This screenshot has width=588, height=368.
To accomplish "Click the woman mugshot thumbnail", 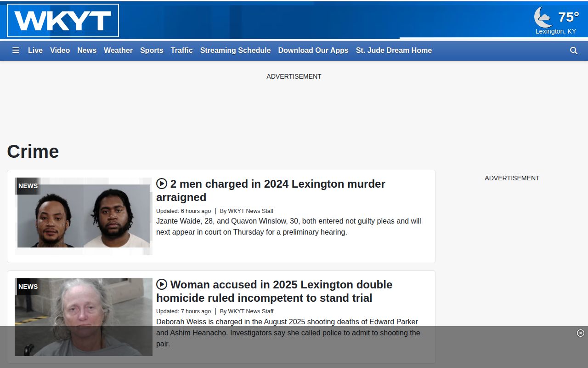I will pyautogui.click(x=84, y=317).
